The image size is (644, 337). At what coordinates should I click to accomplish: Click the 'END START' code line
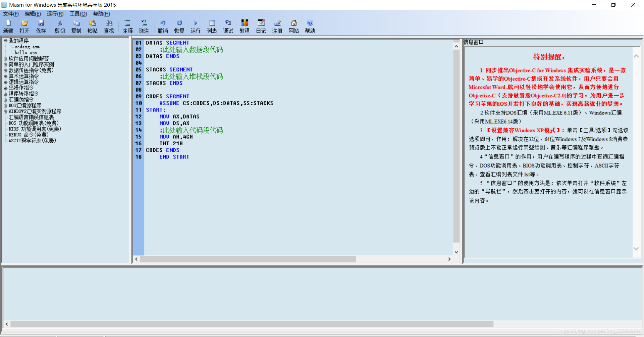(174, 157)
